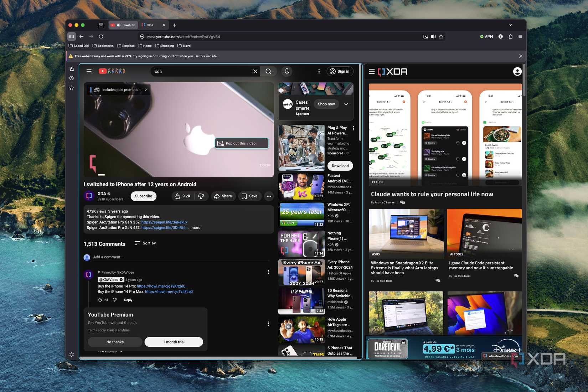Subscribe to the XDA channel

144,196
